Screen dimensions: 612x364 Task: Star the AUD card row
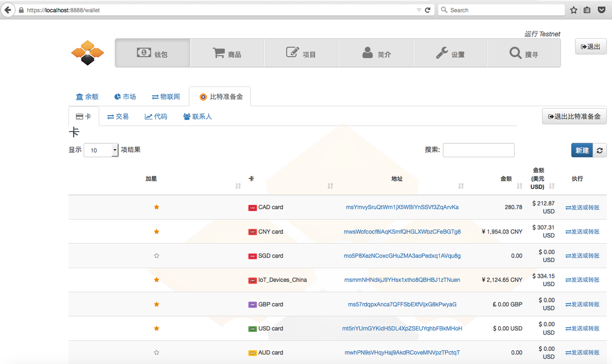click(x=157, y=352)
